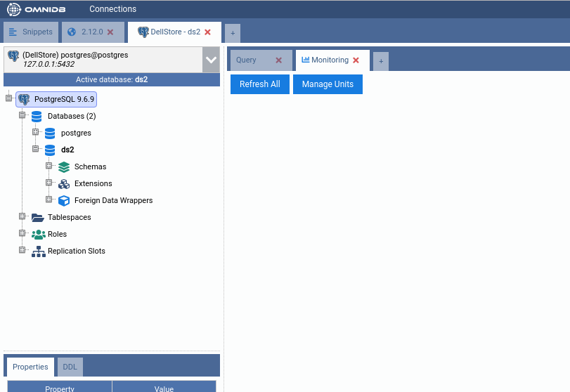Open the Properties tab
570x392 pixels.
30,367
